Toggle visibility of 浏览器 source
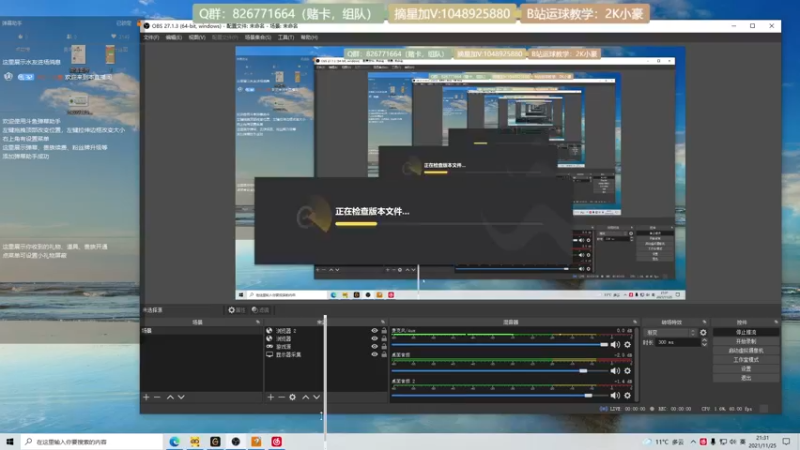Screen dimensions: 800x450 [x=374, y=338]
